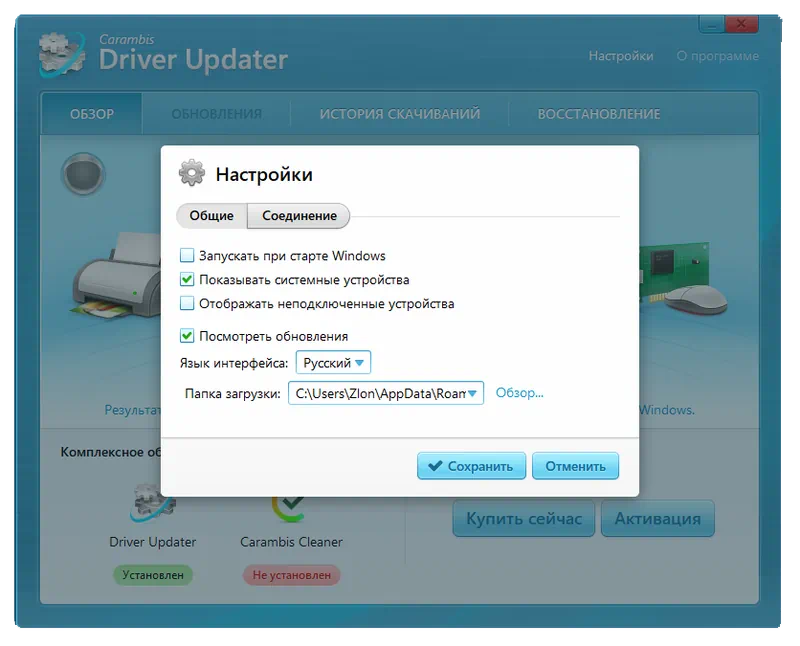Enable Отображать неподключенные устройства checkbox
The width and height of the screenshot is (800, 646).
tap(187, 303)
